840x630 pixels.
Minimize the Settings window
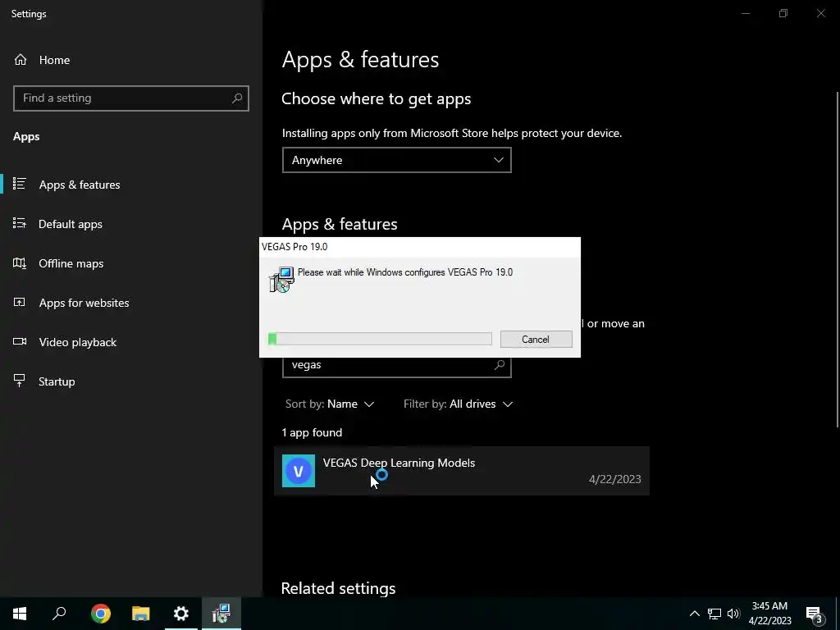[x=745, y=13]
